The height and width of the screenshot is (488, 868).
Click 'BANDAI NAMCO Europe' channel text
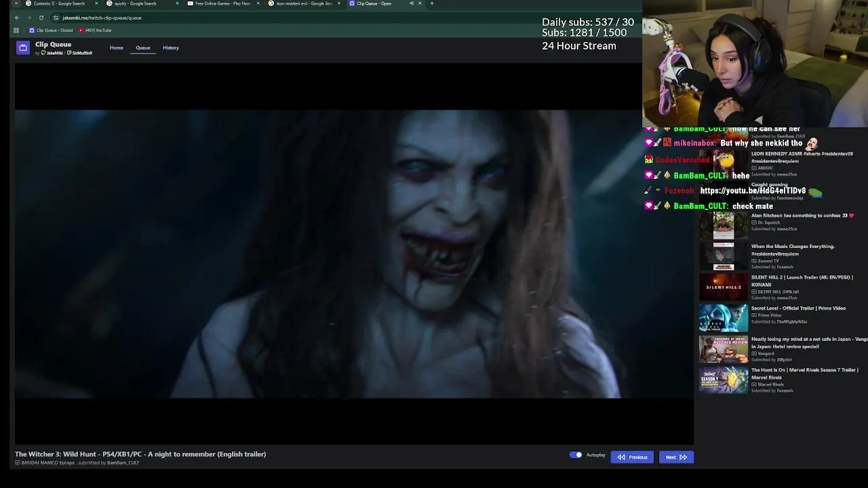[x=47, y=463]
